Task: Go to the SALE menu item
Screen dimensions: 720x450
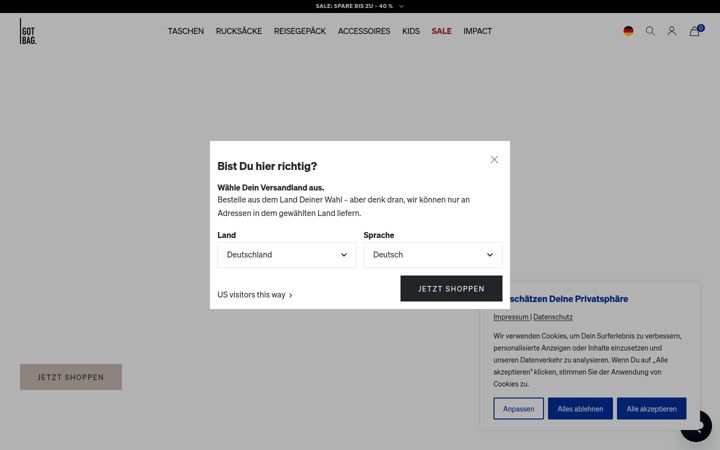Action: 441,31
